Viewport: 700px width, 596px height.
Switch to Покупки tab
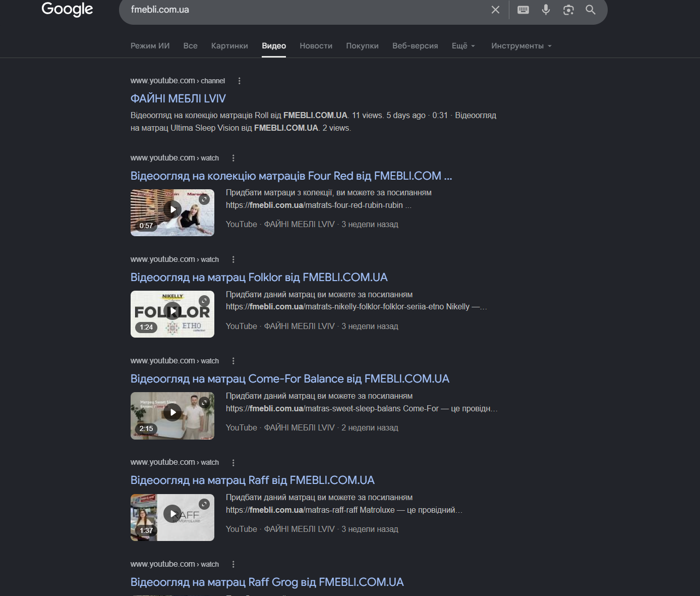pyautogui.click(x=362, y=46)
